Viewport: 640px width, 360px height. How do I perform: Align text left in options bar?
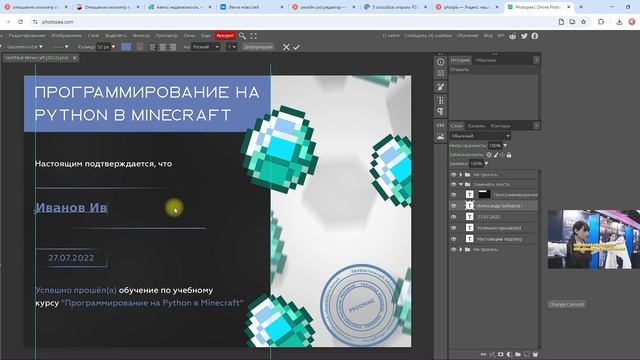tap(153, 47)
